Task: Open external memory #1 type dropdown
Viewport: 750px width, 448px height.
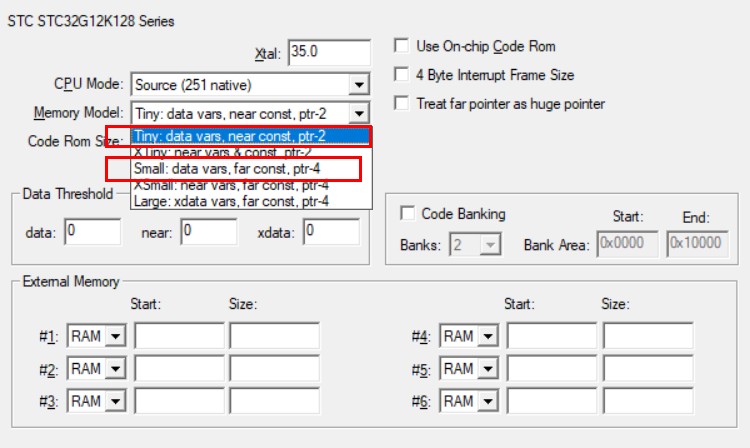Action: tap(115, 336)
